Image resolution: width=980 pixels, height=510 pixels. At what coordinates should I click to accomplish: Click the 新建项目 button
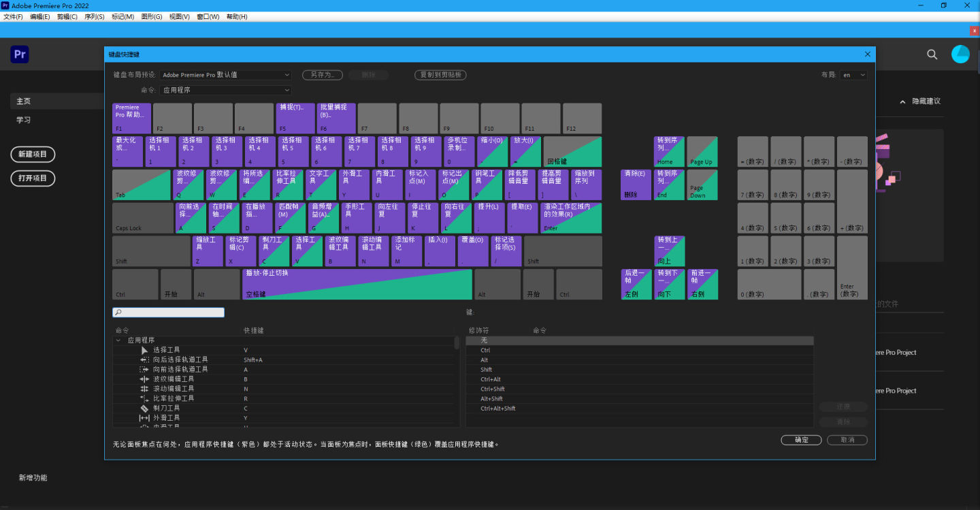point(33,154)
